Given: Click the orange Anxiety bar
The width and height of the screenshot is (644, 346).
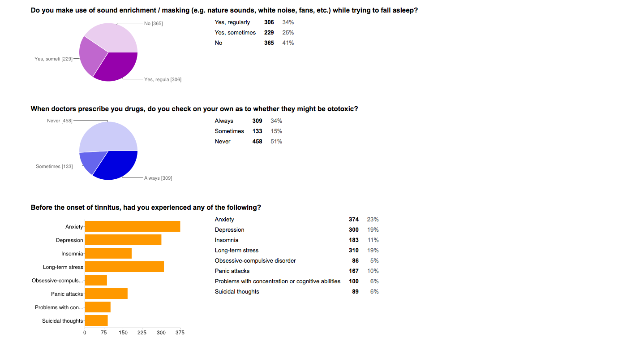Looking at the screenshot, I should (133, 226).
